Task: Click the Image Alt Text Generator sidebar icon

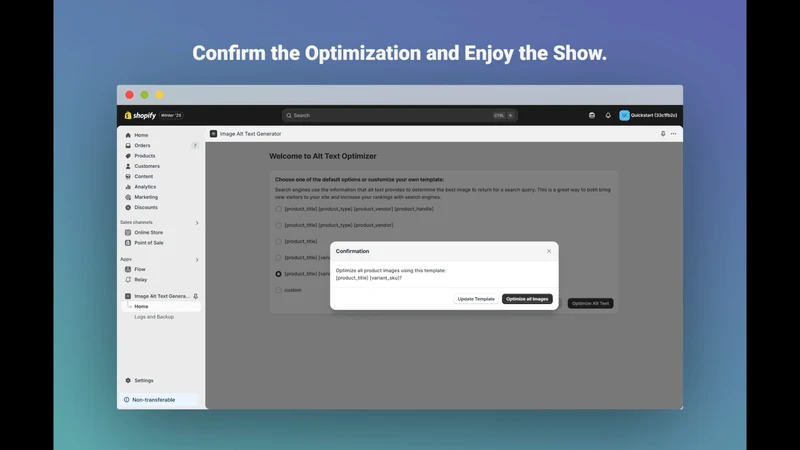Action: tap(128, 296)
